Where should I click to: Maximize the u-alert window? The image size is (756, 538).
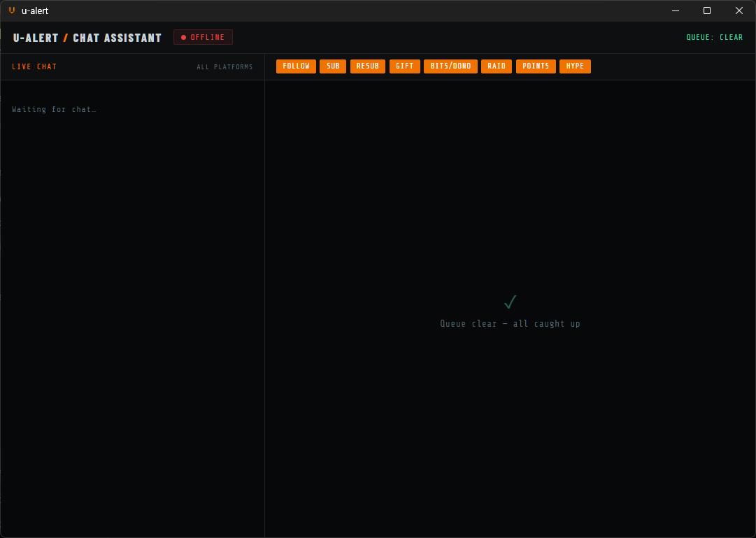707,10
